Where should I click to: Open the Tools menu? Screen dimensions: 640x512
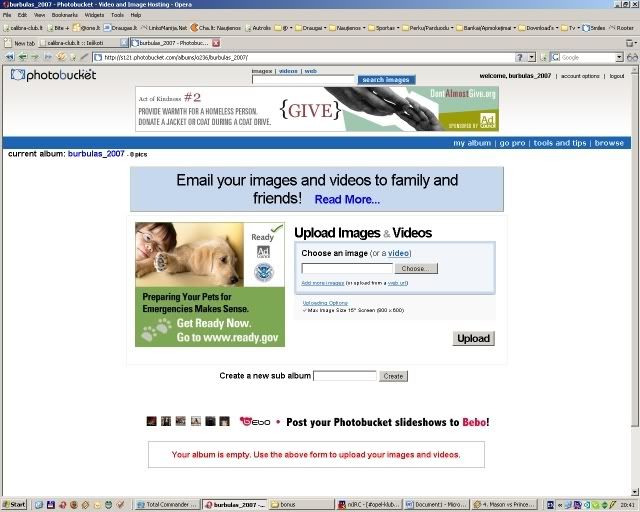point(117,15)
